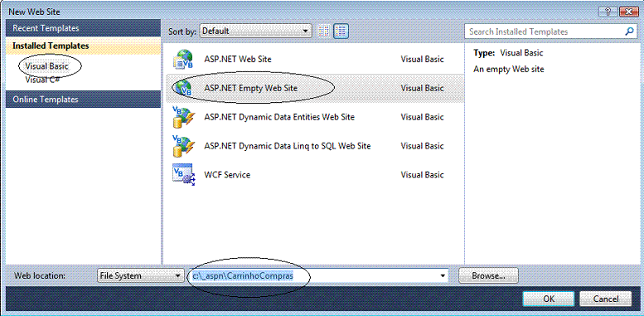Open the Online Templates section
This screenshot has width=644, height=316.
click(x=83, y=100)
